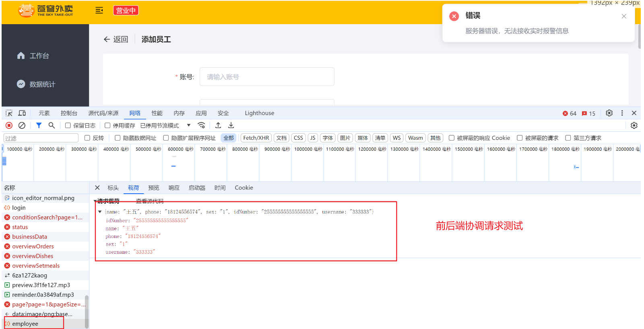Check the 反转 checkbox
This screenshot has height=329, width=644.
click(x=87, y=138)
